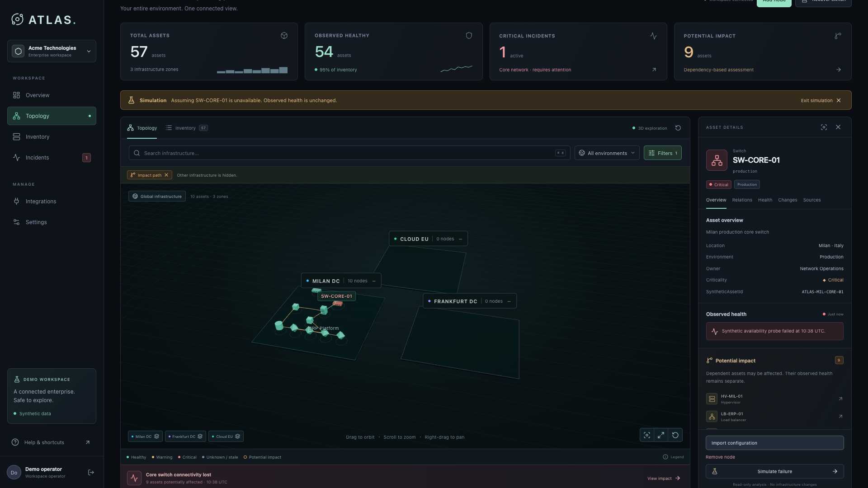The width and height of the screenshot is (868, 488).
Task: Click the focus asset icon in Asset details header
Action: pyautogui.click(x=824, y=127)
